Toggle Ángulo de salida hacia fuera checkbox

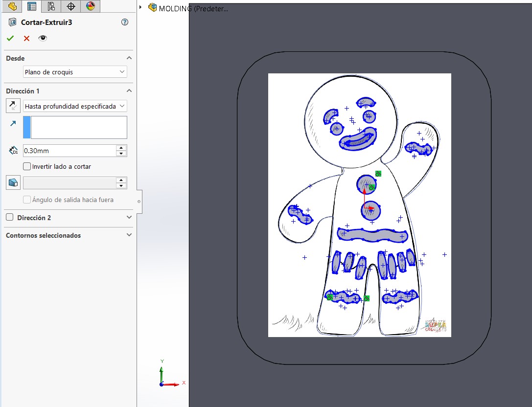click(x=27, y=200)
